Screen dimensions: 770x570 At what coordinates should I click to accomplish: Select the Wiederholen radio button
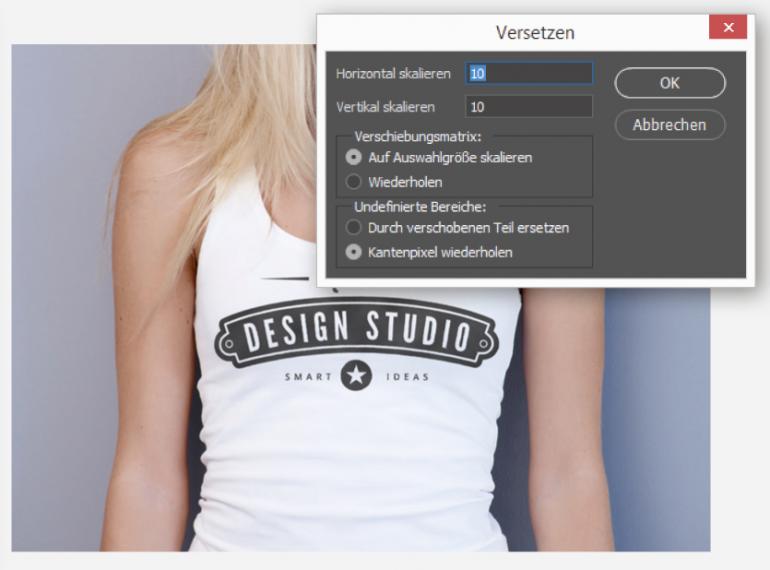(x=354, y=182)
